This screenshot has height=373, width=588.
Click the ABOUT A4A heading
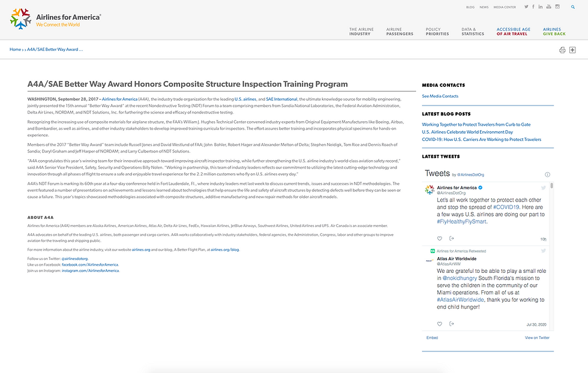pos(41,218)
